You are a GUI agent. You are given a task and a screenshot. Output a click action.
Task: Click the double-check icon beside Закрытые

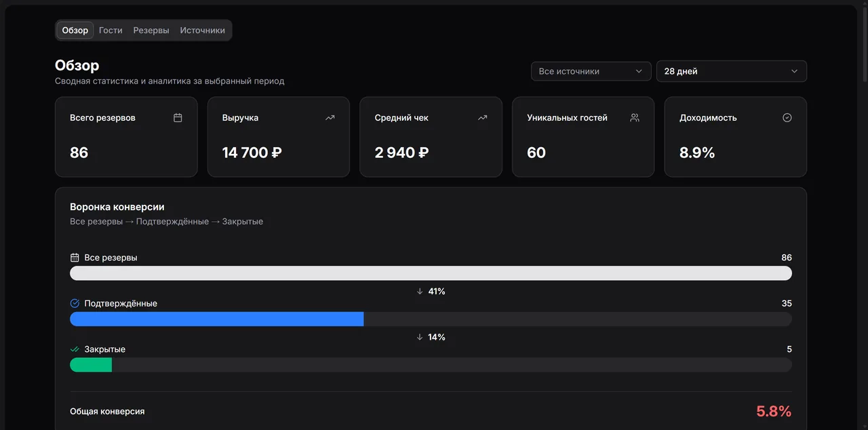75,349
